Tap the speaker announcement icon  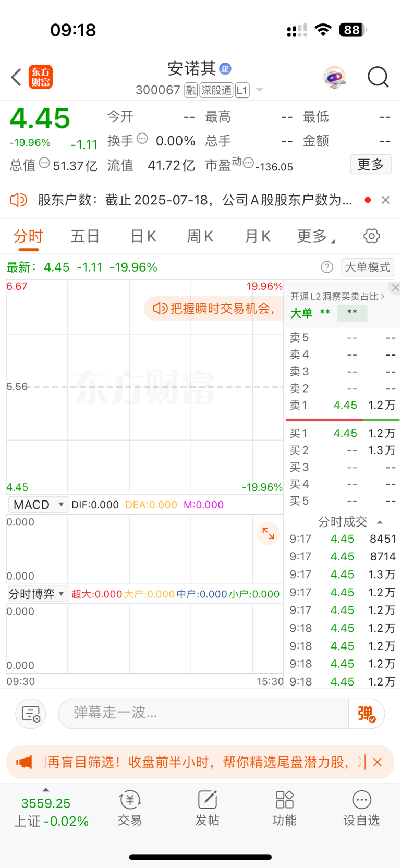[19, 200]
